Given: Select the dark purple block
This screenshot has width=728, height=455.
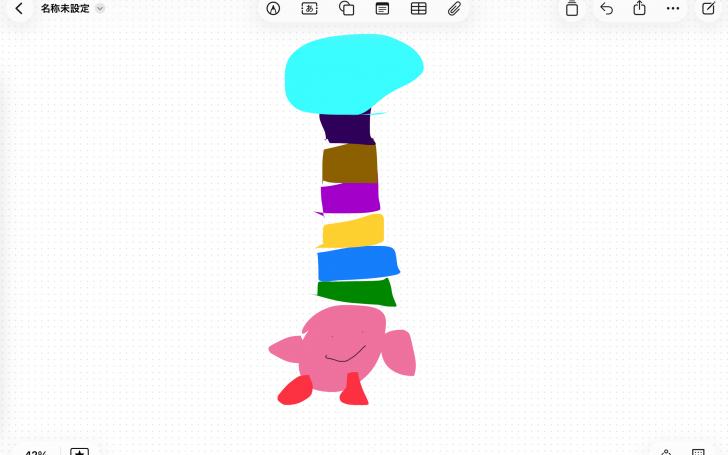Looking at the screenshot, I should pos(347,128).
